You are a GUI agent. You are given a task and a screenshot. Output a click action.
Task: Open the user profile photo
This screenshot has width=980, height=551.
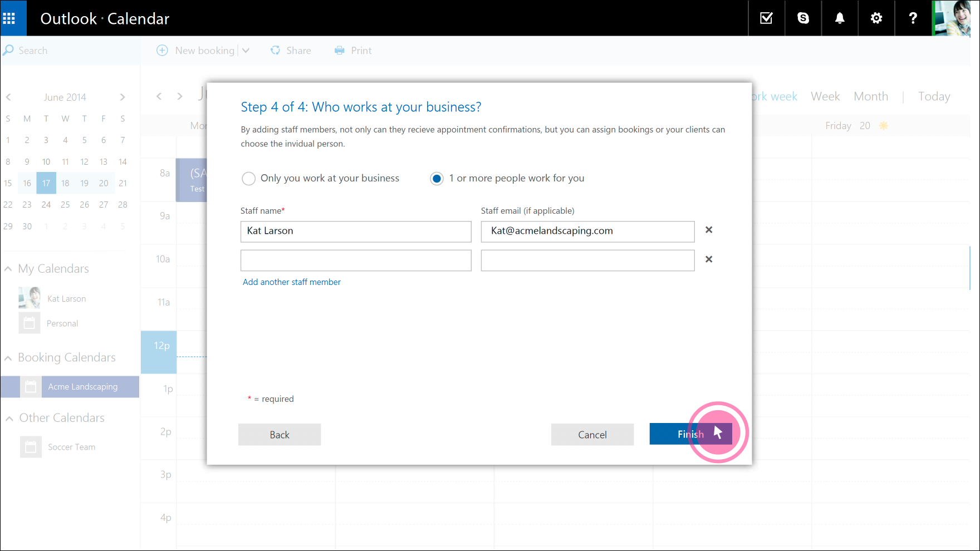(x=952, y=18)
